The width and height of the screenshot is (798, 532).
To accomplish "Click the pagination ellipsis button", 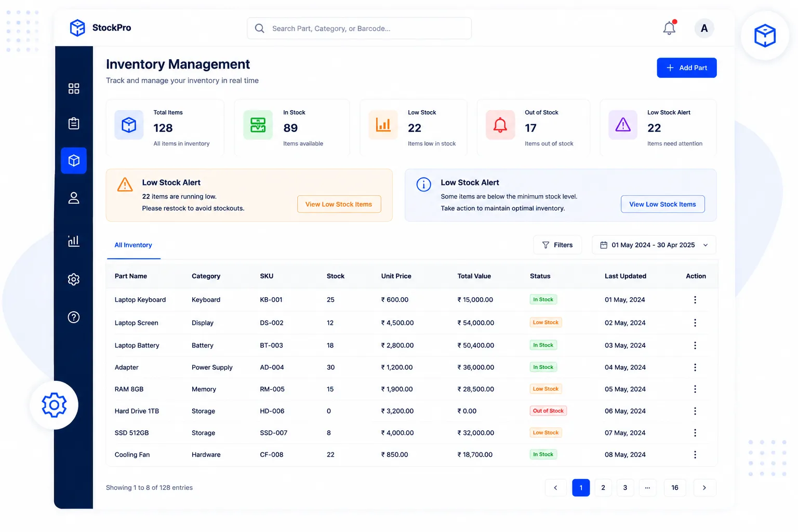I will pos(647,487).
